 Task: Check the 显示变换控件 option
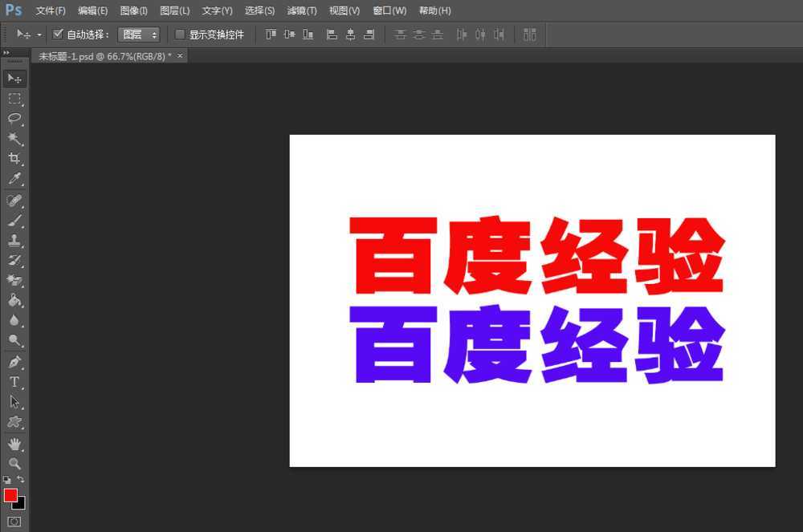pyautogui.click(x=181, y=35)
